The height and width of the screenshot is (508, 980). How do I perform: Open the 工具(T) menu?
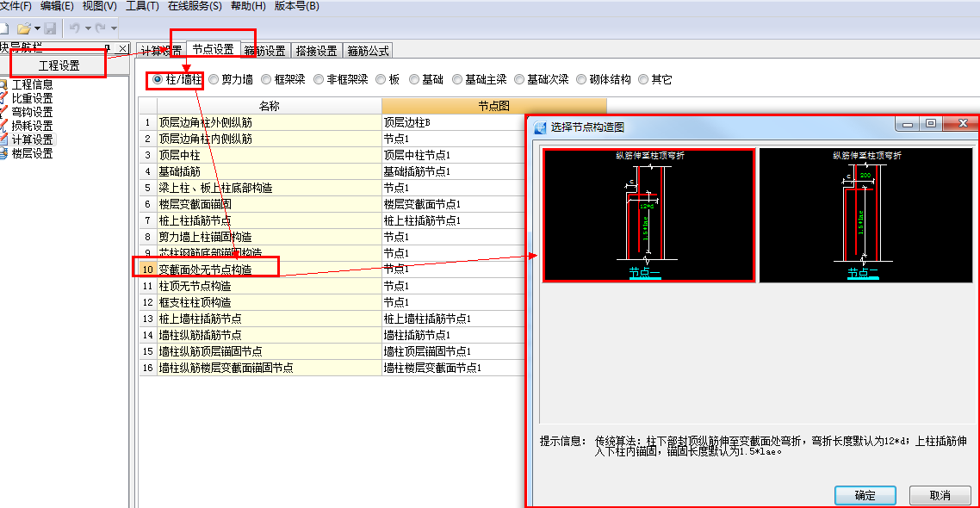click(x=142, y=6)
